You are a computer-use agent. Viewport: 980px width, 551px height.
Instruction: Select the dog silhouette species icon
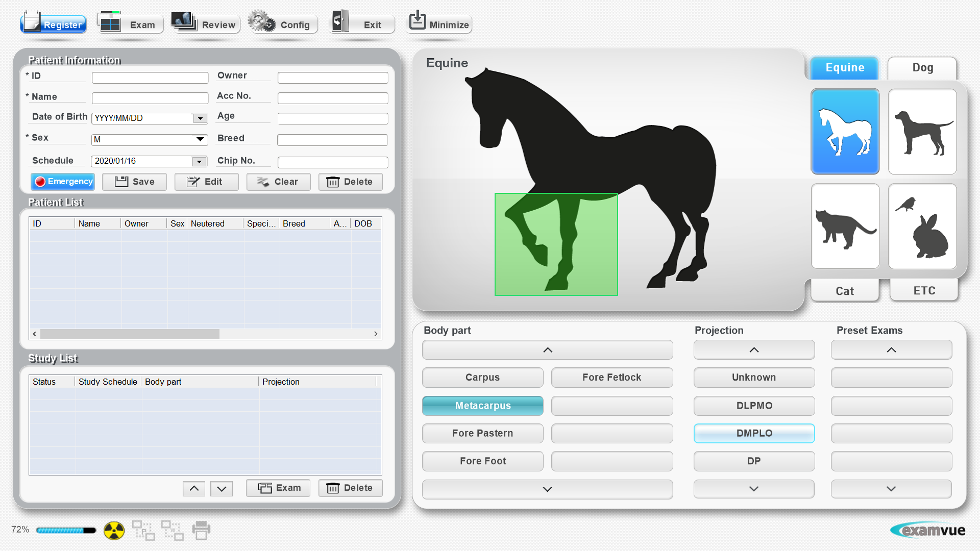922,132
